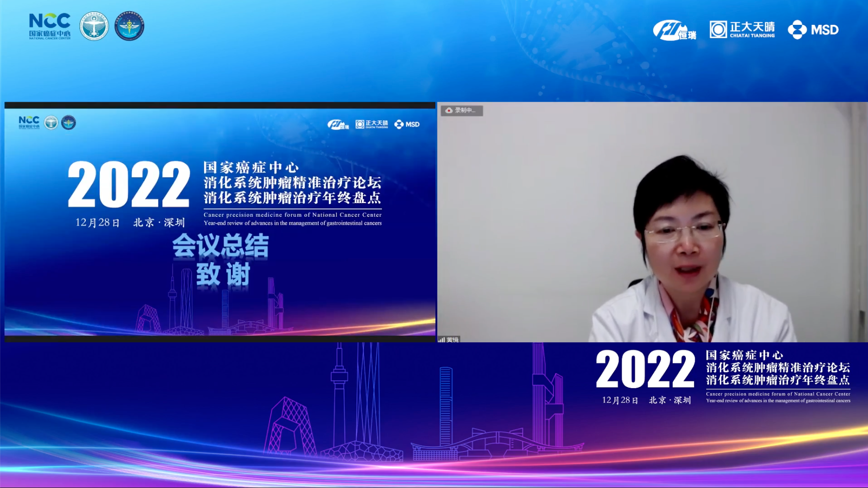The height and width of the screenshot is (488, 868).
Task: Click the 北京·深圳 text in bottom-right banner
Action: 670,400
